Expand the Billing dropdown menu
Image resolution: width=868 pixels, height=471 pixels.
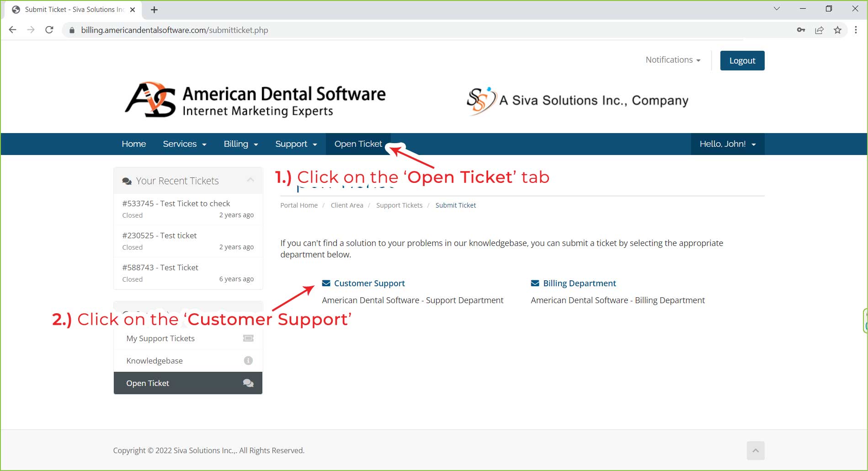click(241, 144)
